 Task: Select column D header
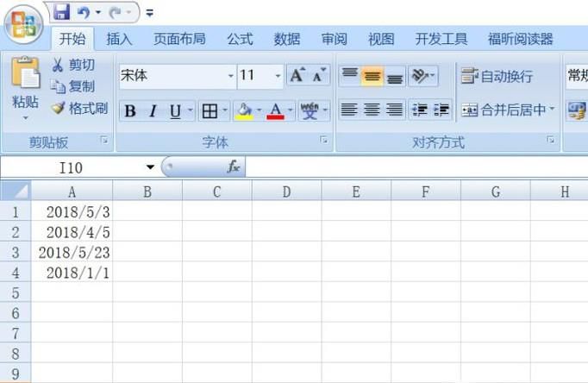point(286,191)
